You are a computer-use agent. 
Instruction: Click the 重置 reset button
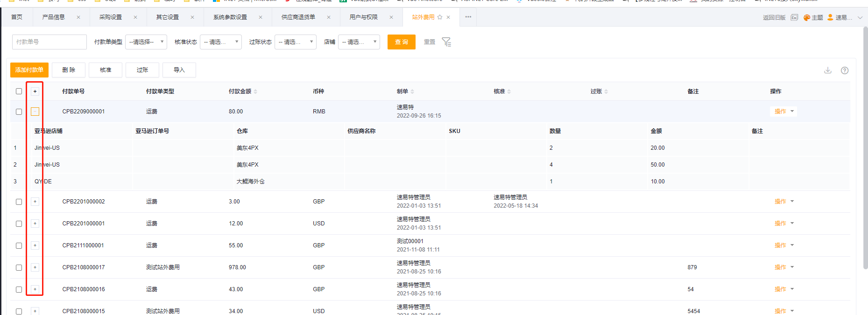(x=430, y=42)
